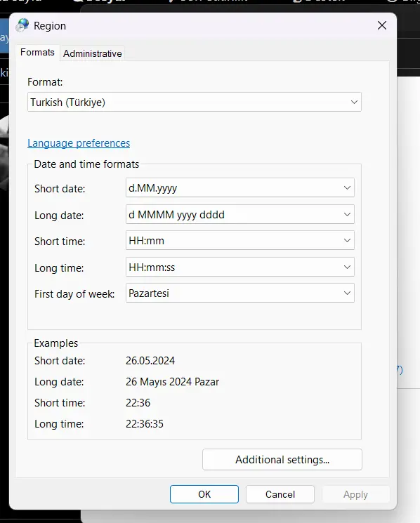
Task: Open the Format dropdown showing Turkish (Türkiye)
Action: pyautogui.click(x=195, y=102)
